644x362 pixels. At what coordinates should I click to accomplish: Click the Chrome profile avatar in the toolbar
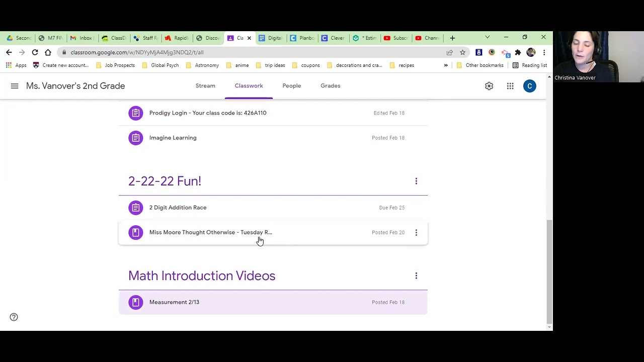tap(531, 52)
